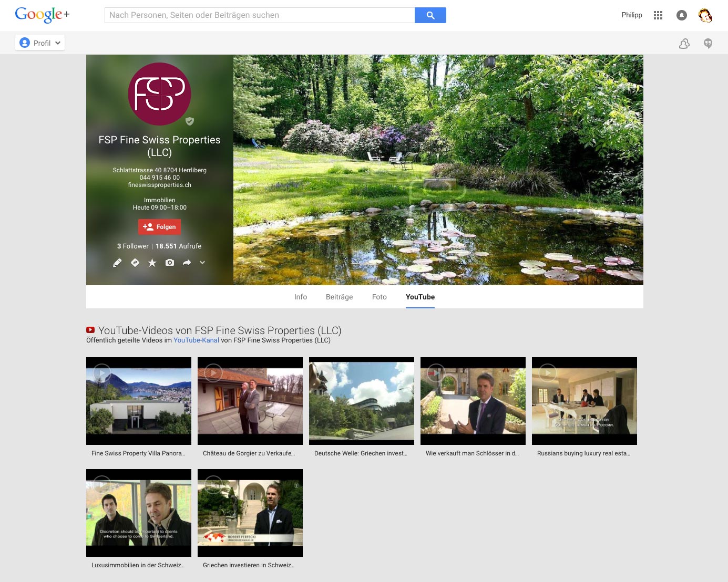Play the Fine Swiss Property Villa Panorama video

coord(139,401)
